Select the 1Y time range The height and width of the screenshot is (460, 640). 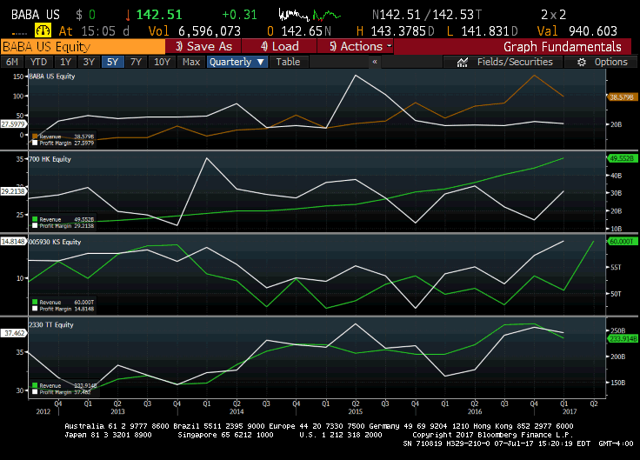coord(65,62)
